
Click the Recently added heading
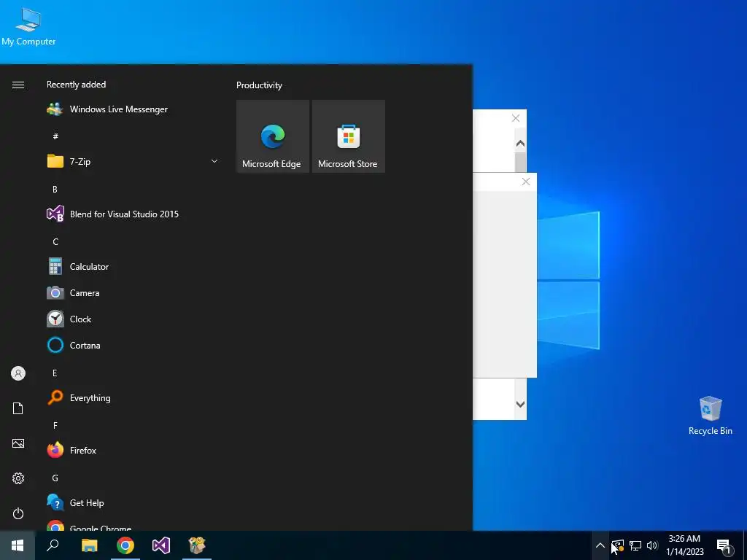click(x=76, y=85)
